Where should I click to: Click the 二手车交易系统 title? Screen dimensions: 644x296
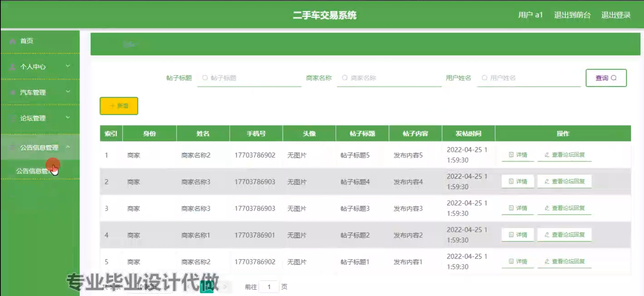click(x=324, y=15)
